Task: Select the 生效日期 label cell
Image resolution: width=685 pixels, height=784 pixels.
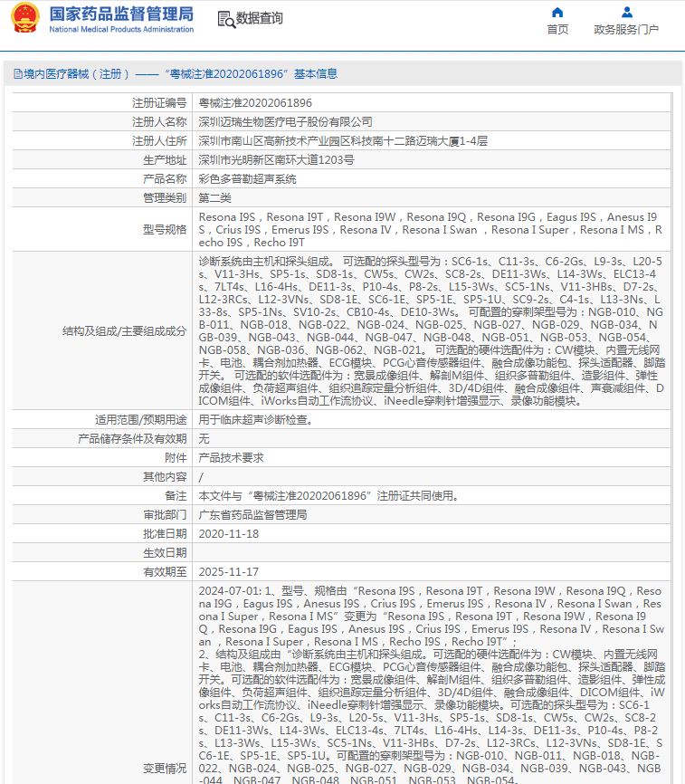Action: pos(102,553)
